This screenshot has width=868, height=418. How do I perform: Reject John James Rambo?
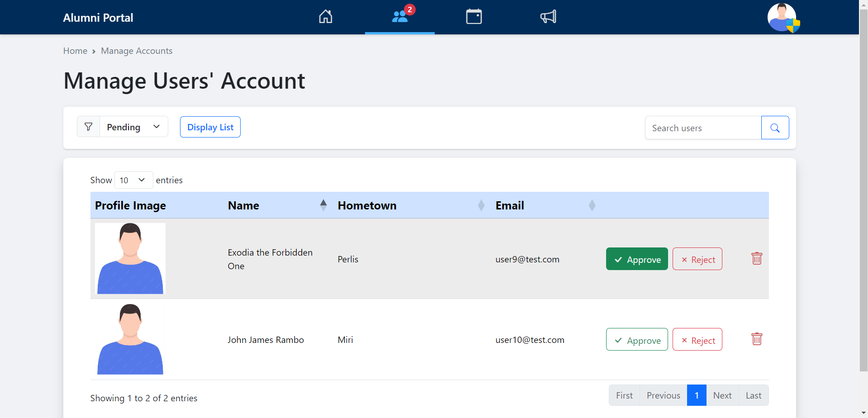point(697,340)
